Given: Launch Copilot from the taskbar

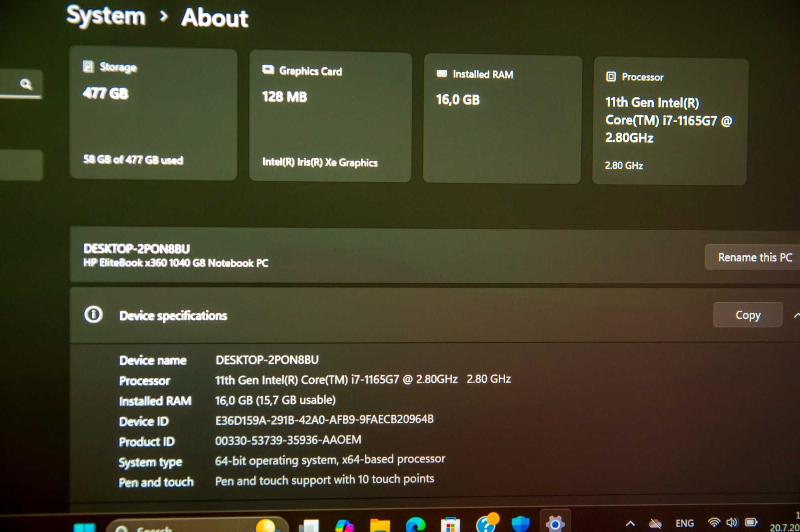Looking at the screenshot, I should [344, 526].
